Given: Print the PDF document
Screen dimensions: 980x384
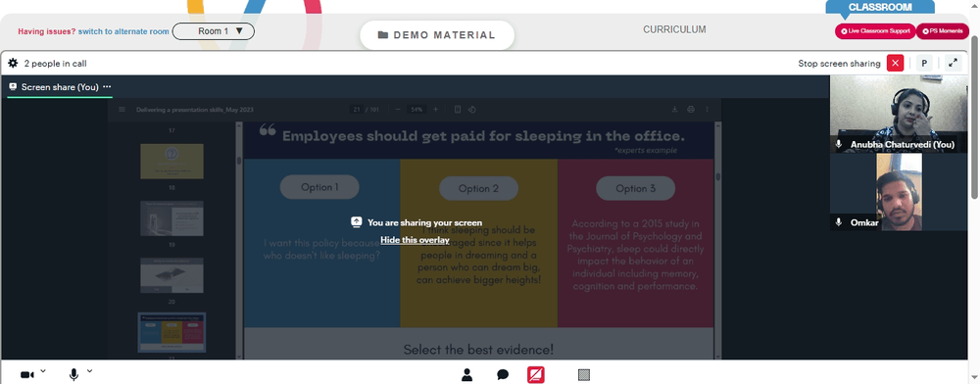Looking at the screenshot, I should pos(691,110).
